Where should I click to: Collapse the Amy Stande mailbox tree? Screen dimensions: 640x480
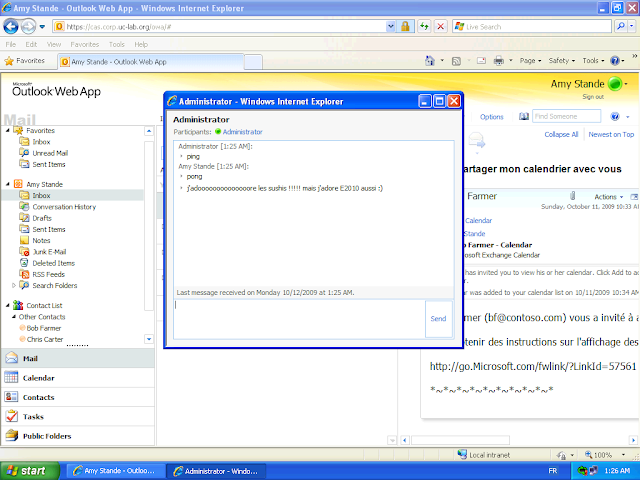pos(8,184)
